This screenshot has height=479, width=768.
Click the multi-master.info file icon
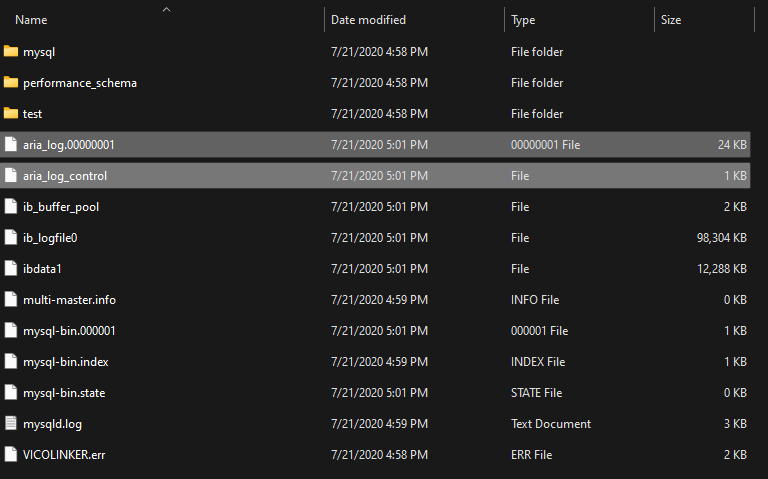pos(11,299)
